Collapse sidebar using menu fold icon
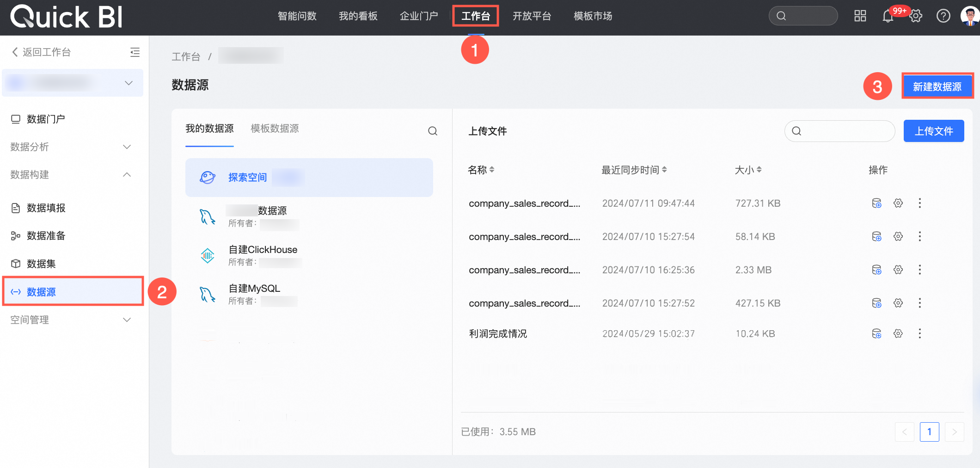Screen dimensions: 980x468 coord(135,52)
